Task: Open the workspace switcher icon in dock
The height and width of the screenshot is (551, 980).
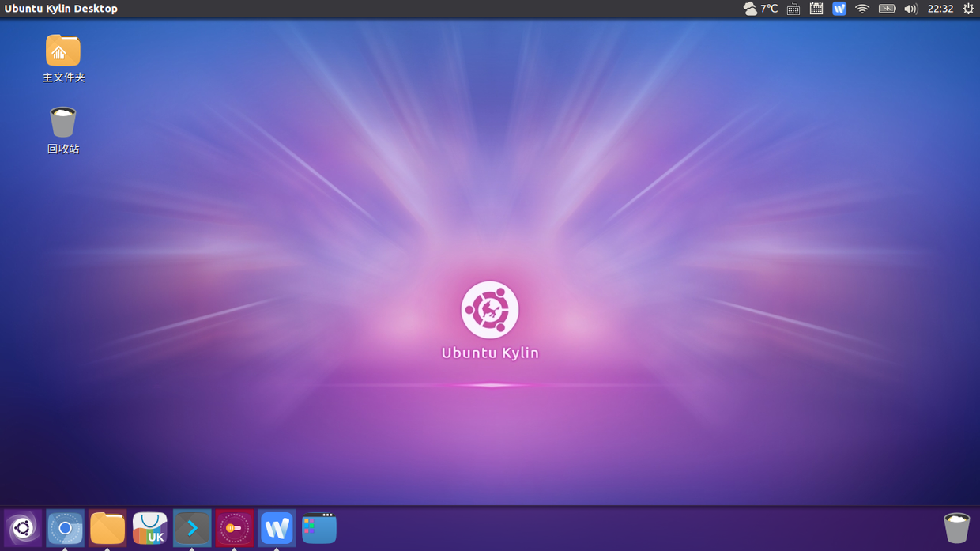Action: pyautogui.click(x=319, y=528)
